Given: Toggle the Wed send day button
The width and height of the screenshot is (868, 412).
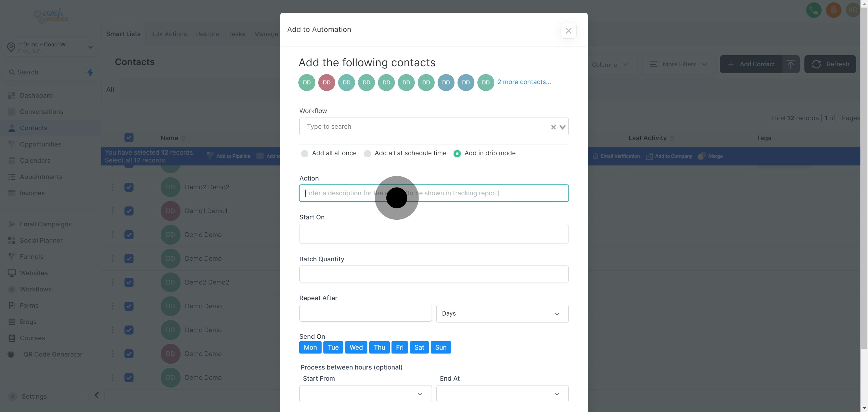Looking at the screenshot, I should click(356, 347).
